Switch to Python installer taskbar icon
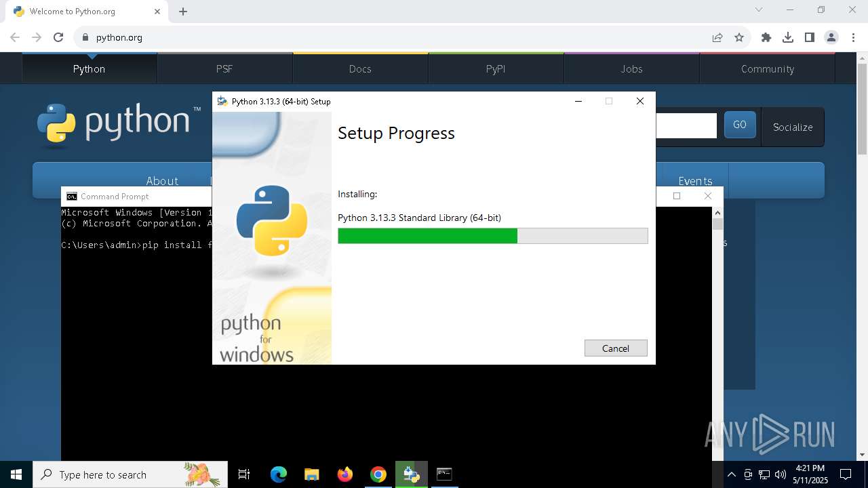Viewport: 868px width, 488px height. [412, 474]
